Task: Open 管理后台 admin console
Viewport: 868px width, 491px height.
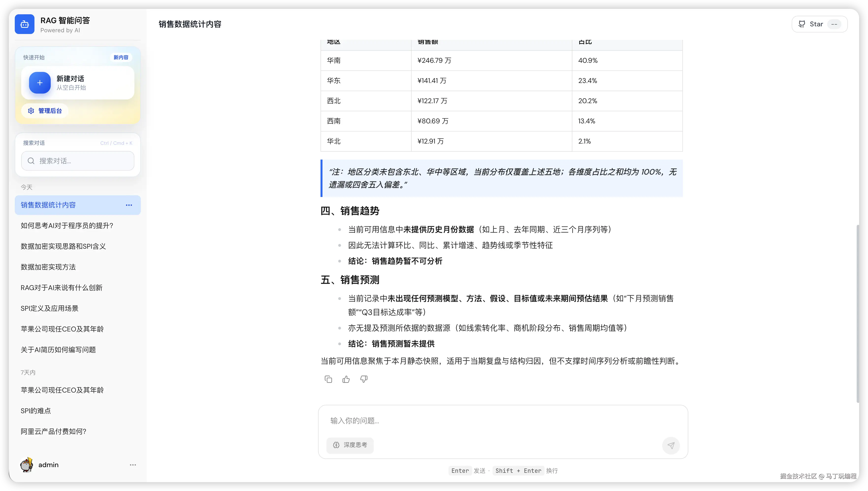Action: click(x=45, y=111)
